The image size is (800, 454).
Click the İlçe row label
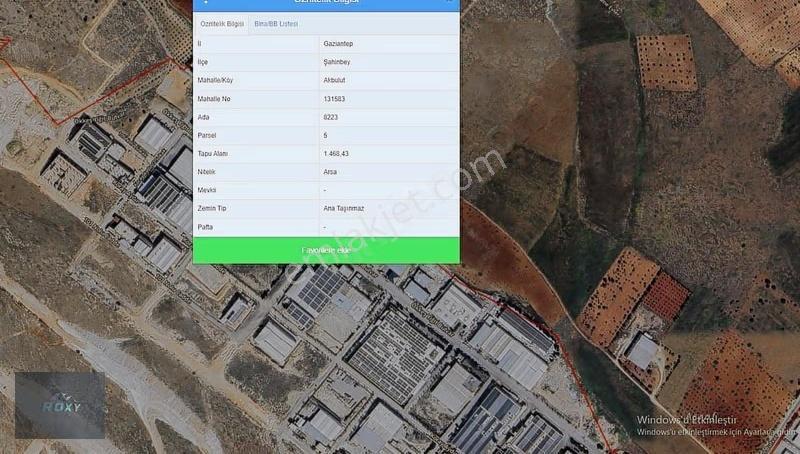pyautogui.click(x=203, y=62)
